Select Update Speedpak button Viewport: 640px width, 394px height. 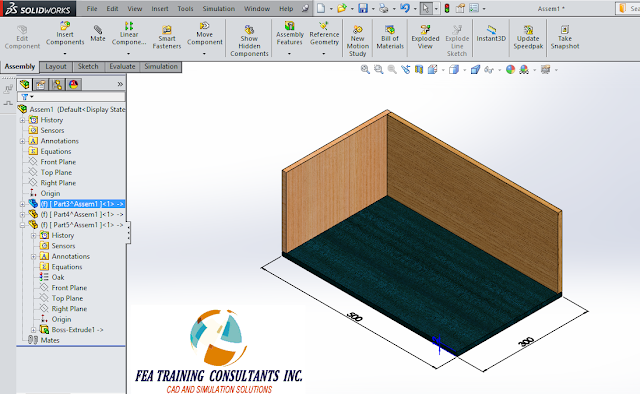click(x=528, y=37)
